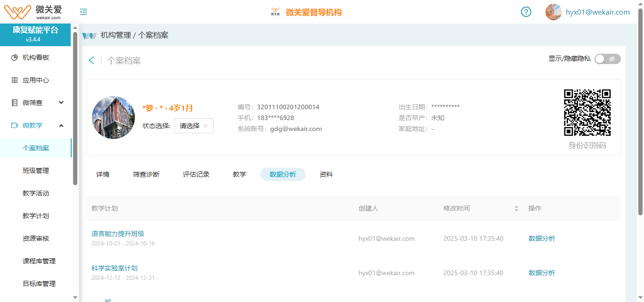Click the 微关爱 logo at top left
Screen dimensions: 644x302
pos(33,11)
